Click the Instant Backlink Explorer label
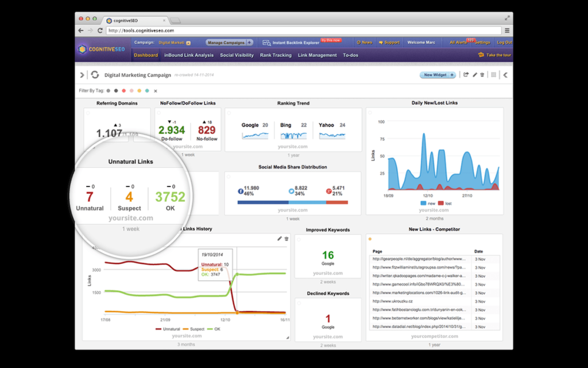The height and width of the screenshot is (368, 588). pos(296,43)
